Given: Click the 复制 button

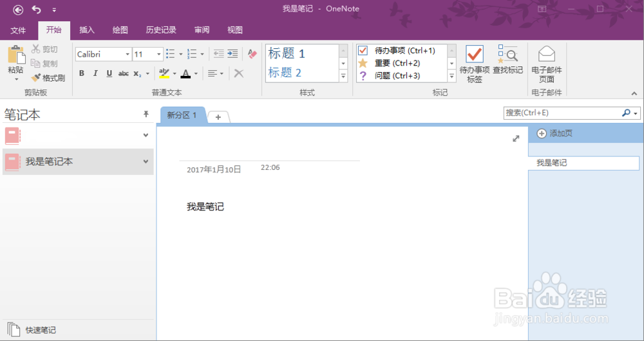Looking at the screenshot, I should [45, 64].
